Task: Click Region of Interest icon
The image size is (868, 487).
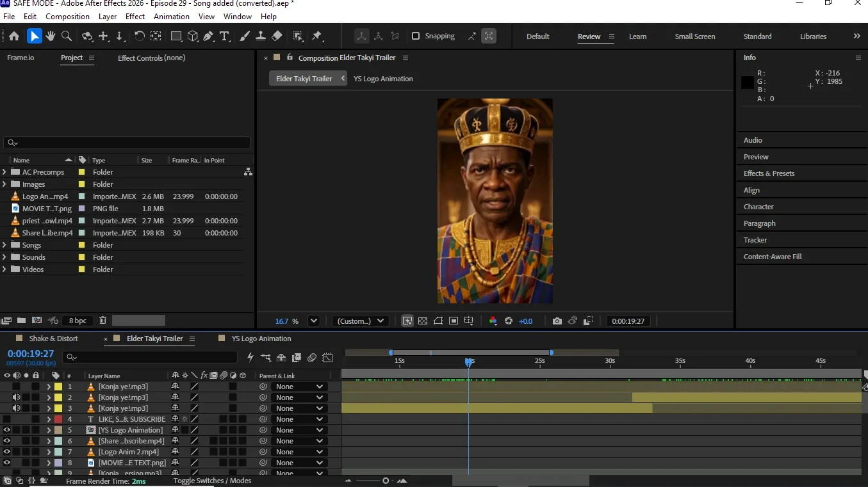Action: point(454,321)
